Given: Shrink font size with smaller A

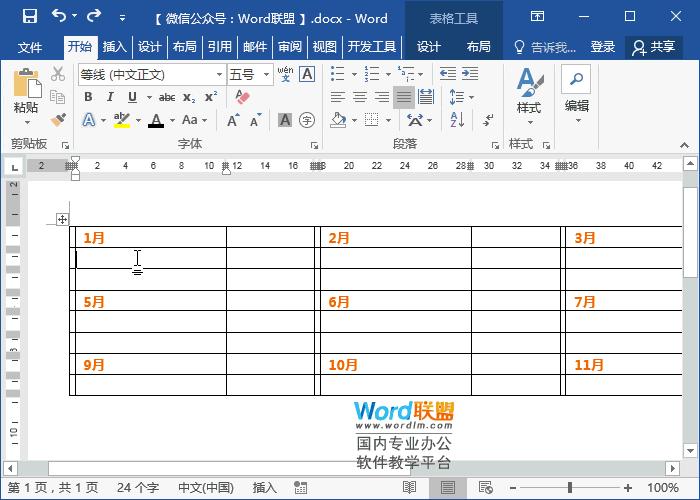Looking at the screenshot, I should (x=255, y=120).
